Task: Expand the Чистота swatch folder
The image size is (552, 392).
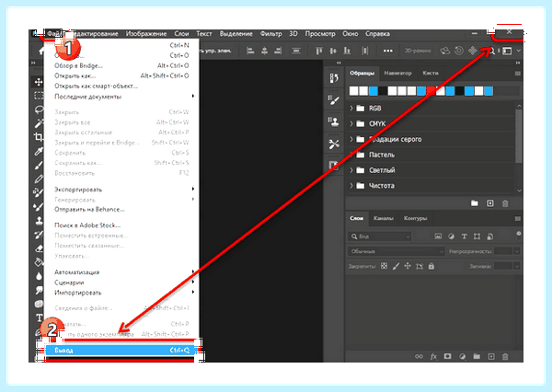Action: pos(351,186)
